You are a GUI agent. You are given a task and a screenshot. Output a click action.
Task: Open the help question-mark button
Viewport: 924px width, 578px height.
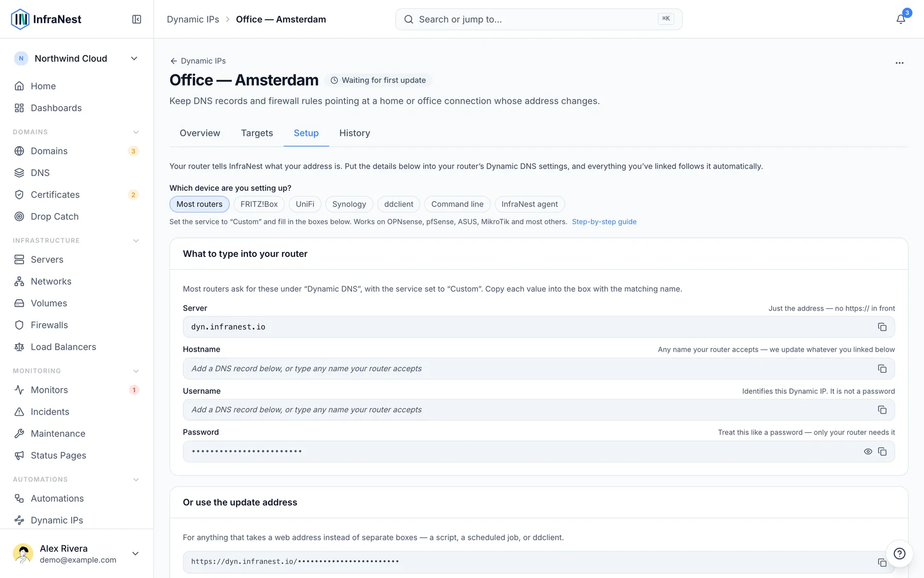pos(899,553)
